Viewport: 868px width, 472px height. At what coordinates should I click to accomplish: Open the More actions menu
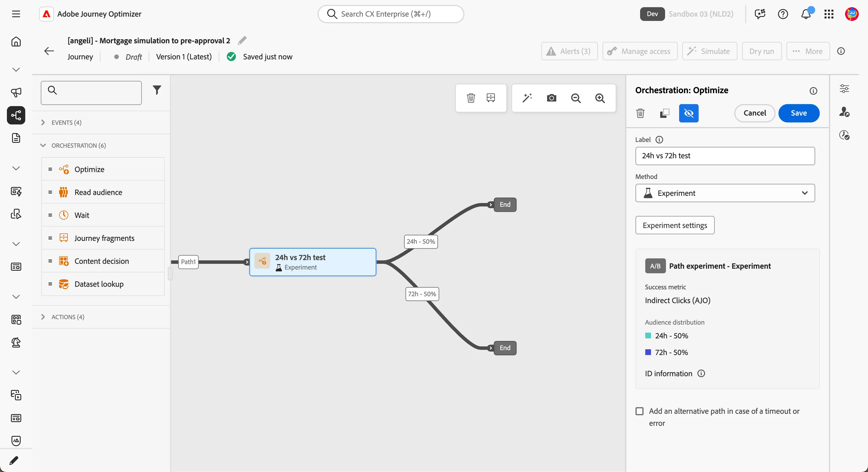tap(808, 51)
